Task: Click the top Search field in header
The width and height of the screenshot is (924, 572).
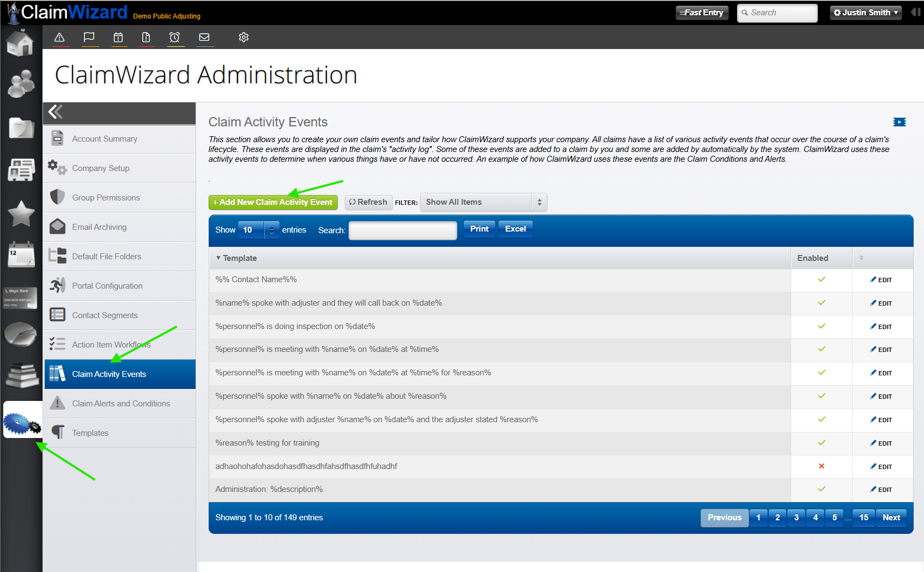Action: pyautogui.click(x=777, y=13)
